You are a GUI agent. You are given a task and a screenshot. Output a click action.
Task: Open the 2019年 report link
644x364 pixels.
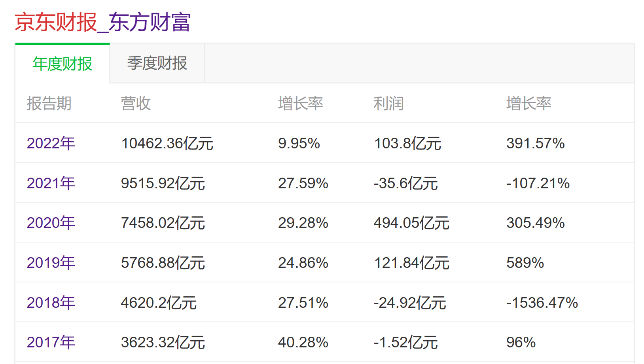(x=51, y=263)
